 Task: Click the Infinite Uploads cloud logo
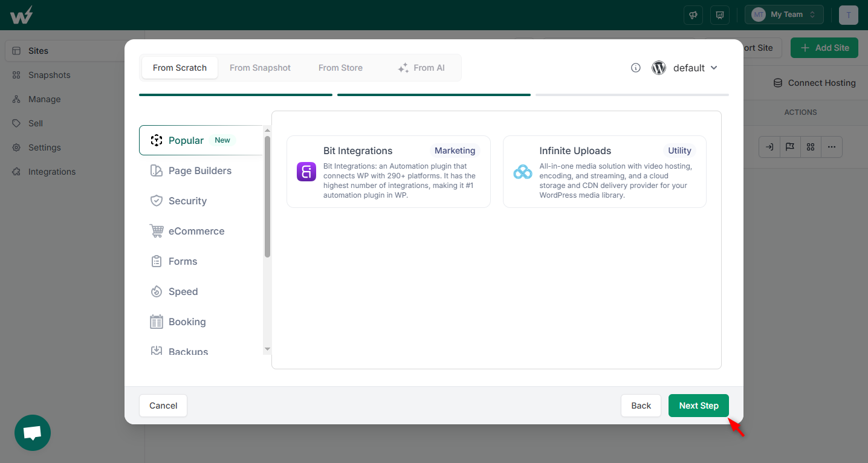(522, 172)
